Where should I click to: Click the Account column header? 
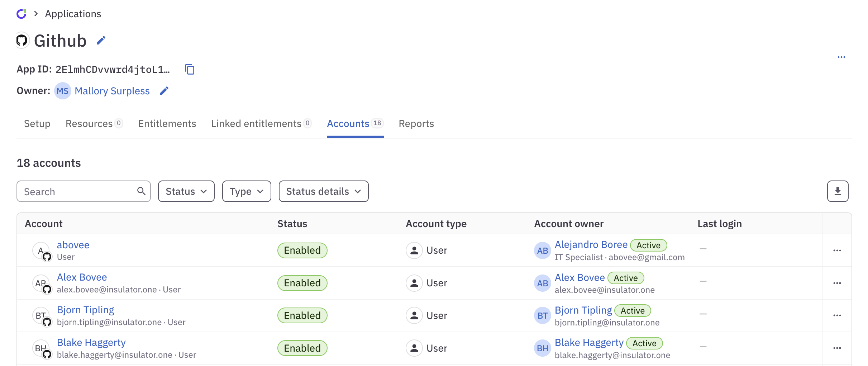click(x=44, y=224)
